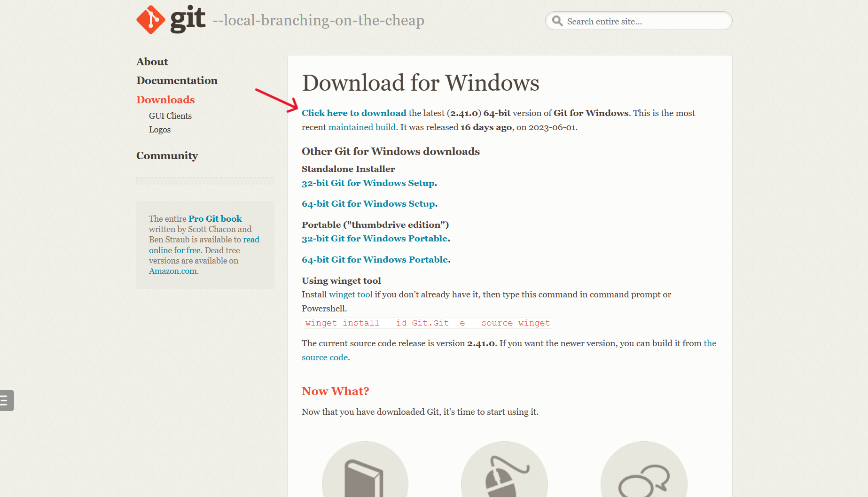Open the Logos sub-page
The height and width of the screenshot is (497, 868).
160,130
